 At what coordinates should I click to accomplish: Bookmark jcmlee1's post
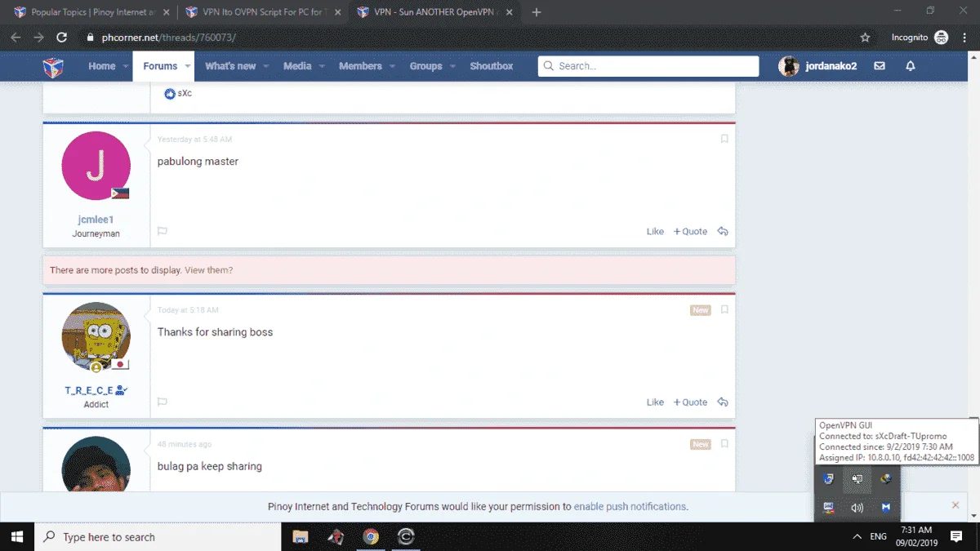pos(724,139)
